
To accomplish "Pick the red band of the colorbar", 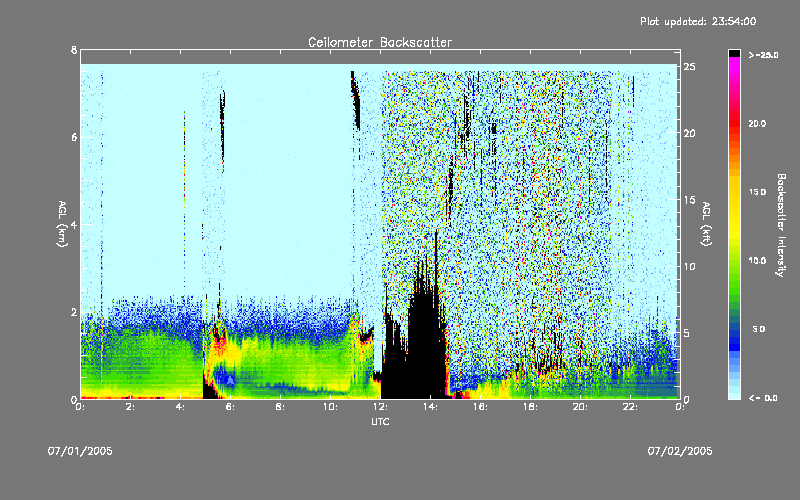I will (734, 122).
